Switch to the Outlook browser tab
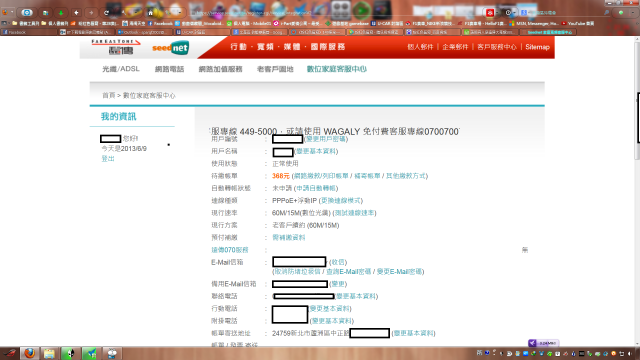 tap(144, 32)
